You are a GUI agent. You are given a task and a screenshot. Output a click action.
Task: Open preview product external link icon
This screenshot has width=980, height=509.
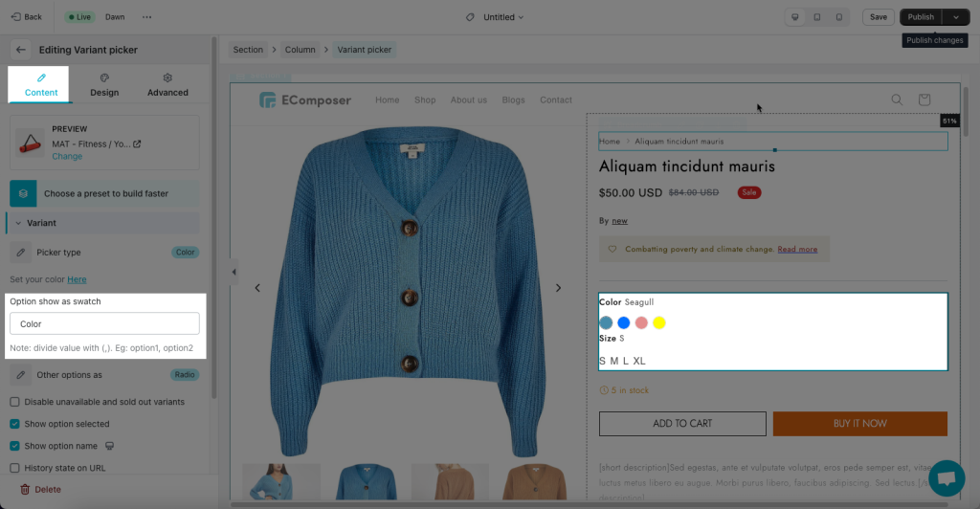(x=137, y=144)
